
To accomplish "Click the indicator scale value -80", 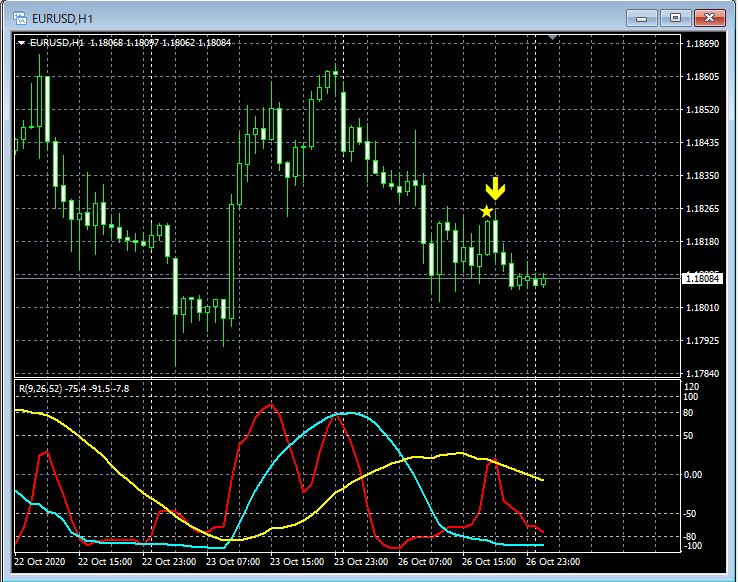I will click(x=690, y=537).
